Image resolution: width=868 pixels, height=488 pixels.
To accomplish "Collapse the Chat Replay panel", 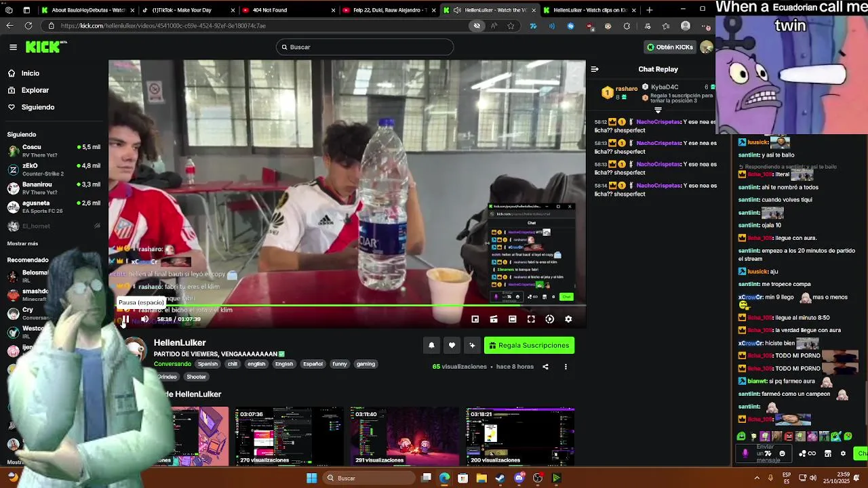I will (x=595, y=69).
